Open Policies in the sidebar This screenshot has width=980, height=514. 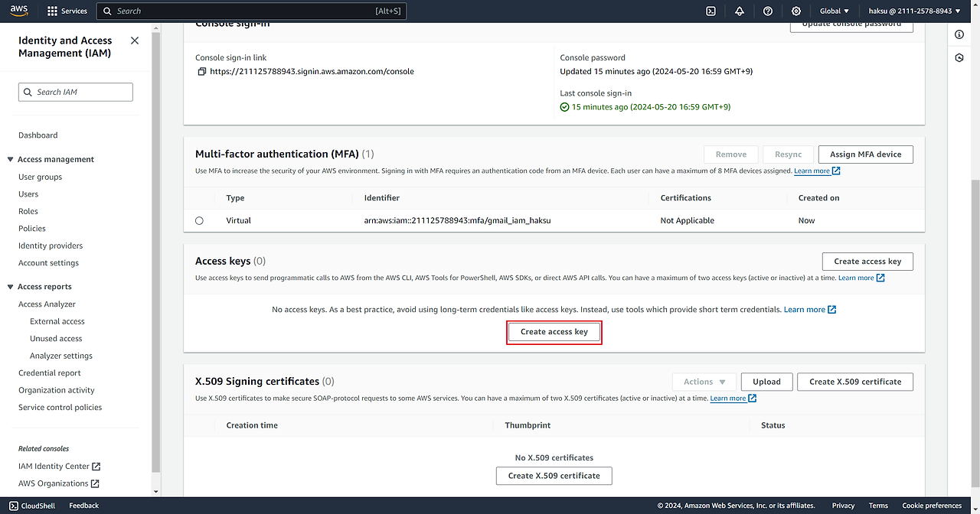point(32,229)
